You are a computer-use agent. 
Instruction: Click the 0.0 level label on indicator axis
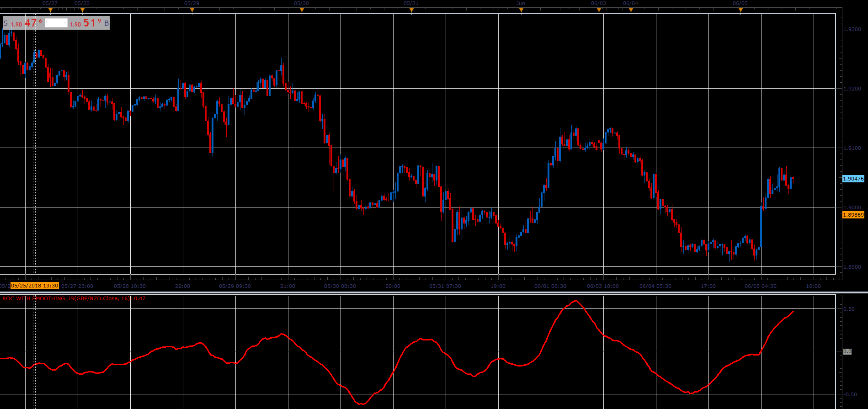click(847, 351)
